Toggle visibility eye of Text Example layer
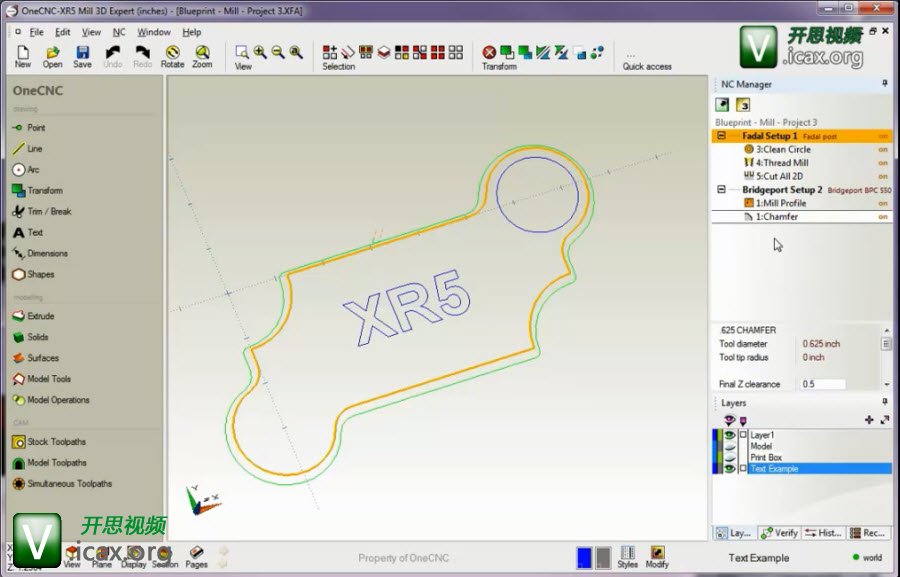The height and width of the screenshot is (577, 900). [x=730, y=468]
